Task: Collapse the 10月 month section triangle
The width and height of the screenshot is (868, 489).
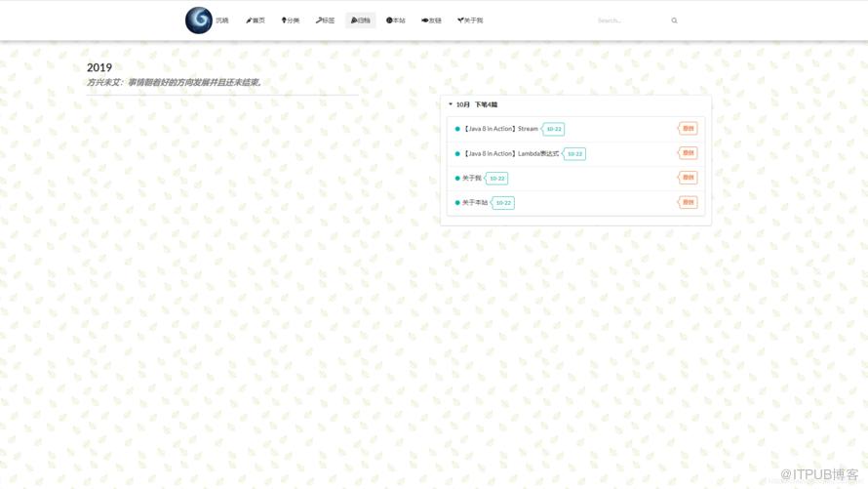Action: pos(450,104)
